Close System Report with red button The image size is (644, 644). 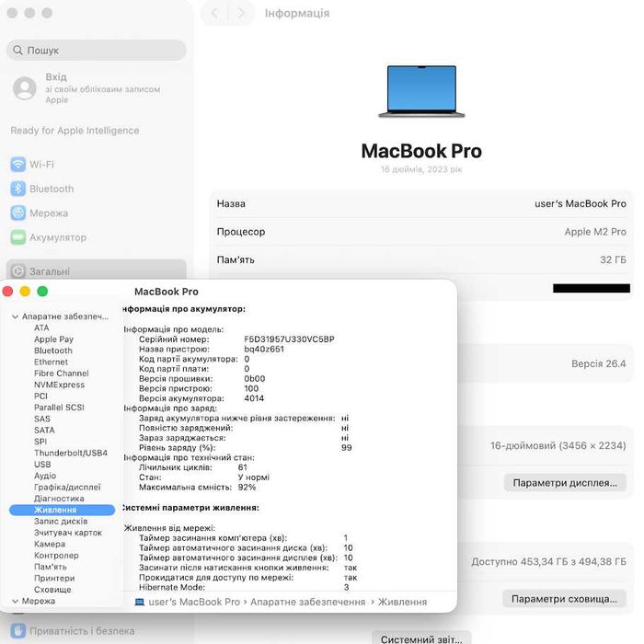[x=7, y=292]
